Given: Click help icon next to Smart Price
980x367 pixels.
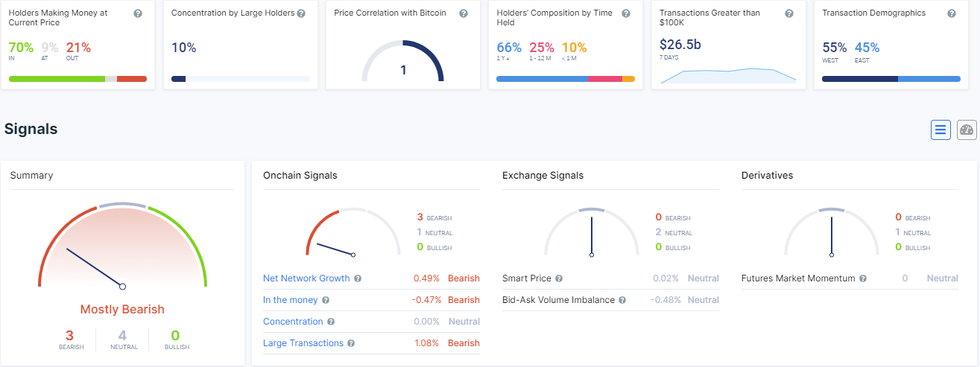Looking at the screenshot, I should [559, 278].
